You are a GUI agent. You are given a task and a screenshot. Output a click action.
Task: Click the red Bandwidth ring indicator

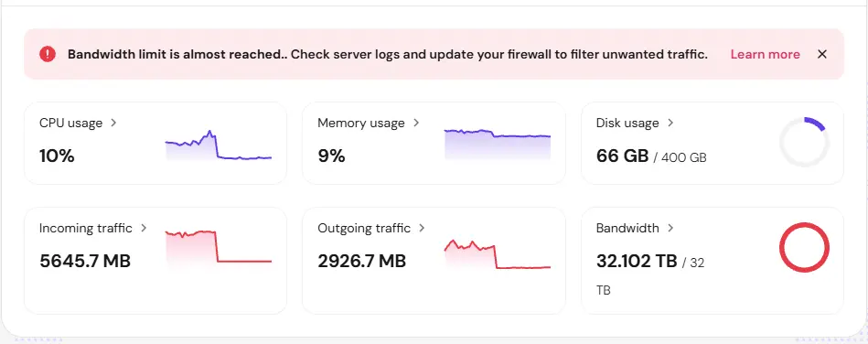[804, 247]
